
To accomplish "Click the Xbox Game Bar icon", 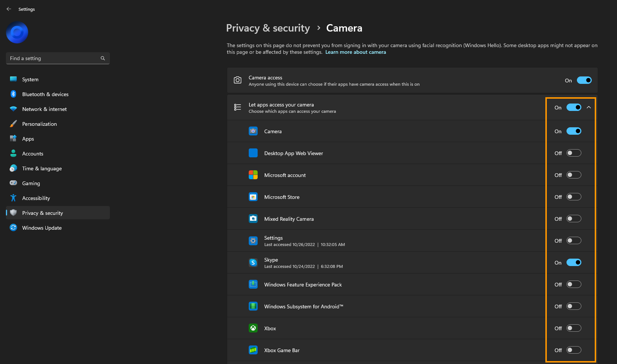I will pos(253,350).
